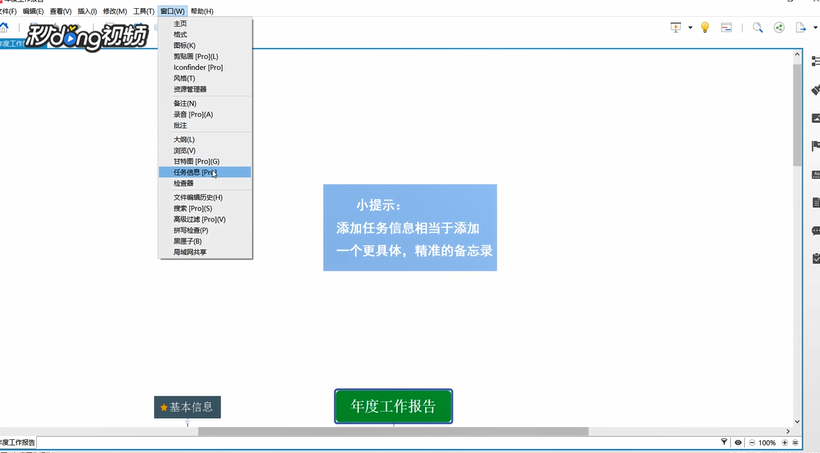Screen dimensions: 820x453
Task: Click the vertical scrollbar thumb
Action: pyautogui.click(x=797, y=115)
